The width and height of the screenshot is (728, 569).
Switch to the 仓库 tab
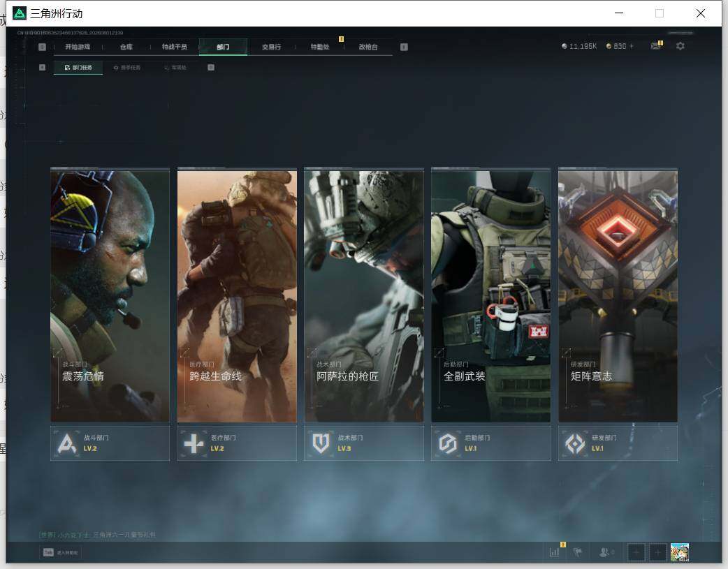(126, 47)
